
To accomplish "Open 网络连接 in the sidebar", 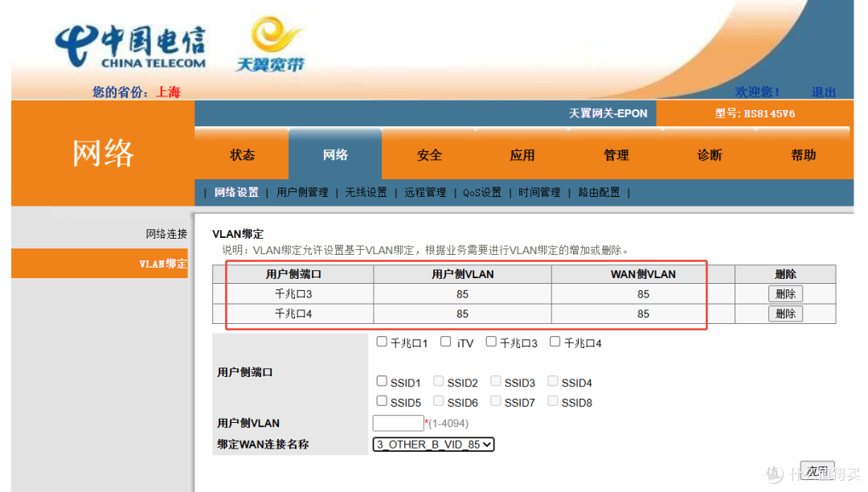I will [x=166, y=234].
